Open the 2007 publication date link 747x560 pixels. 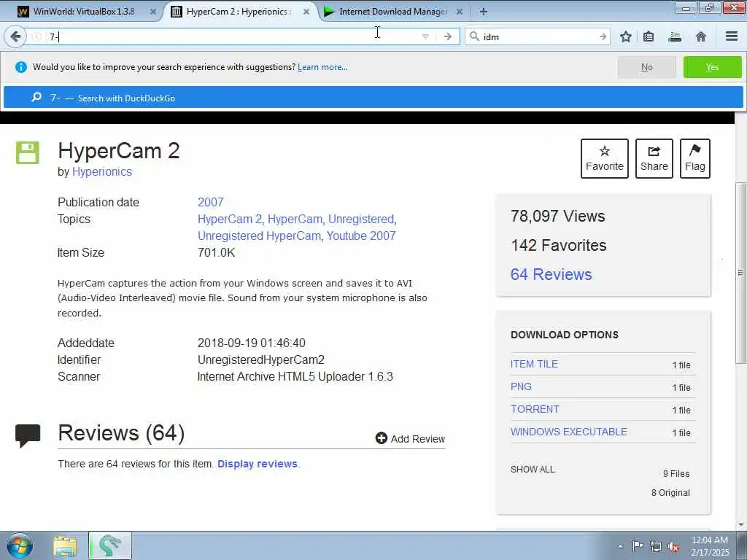pos(211,202)
